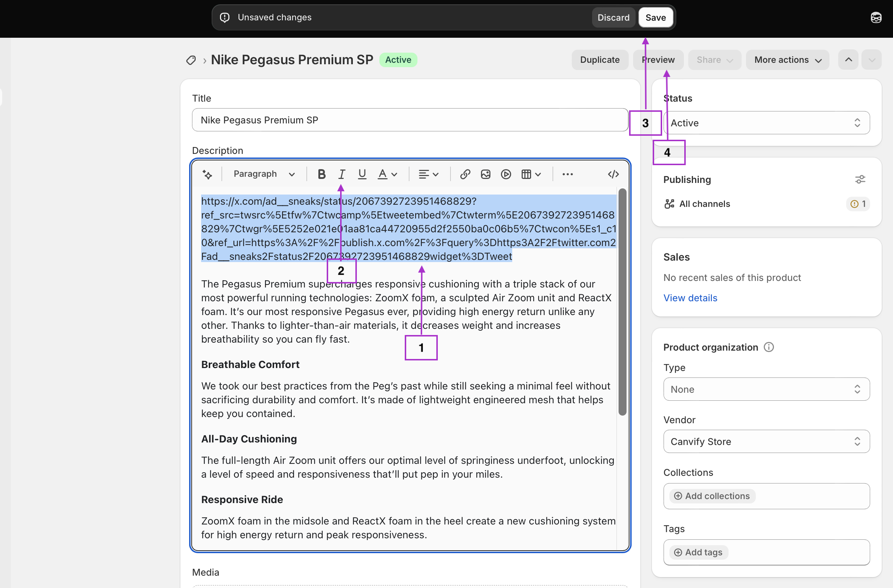Open the insert table dropdown
Image resolution: width=893 pixels, height=588 pixels.
tap(531, 174)
